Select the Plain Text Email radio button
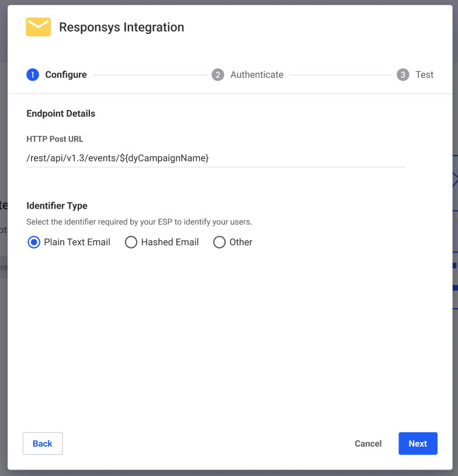Screen dimensions: 458x476 (x=34, y=242)
